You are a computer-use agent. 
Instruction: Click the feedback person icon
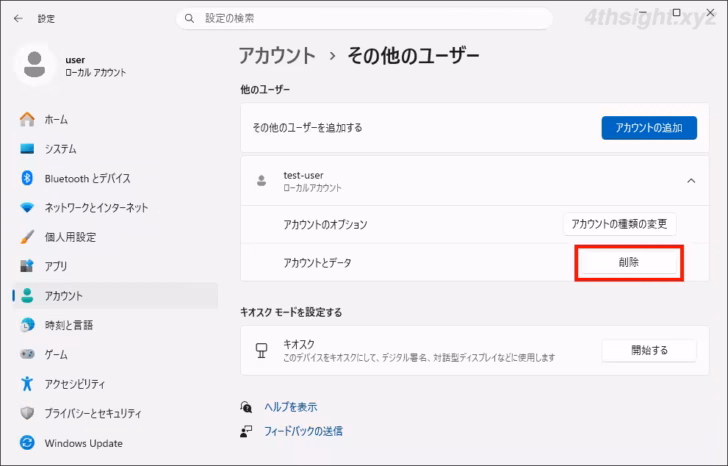coord(246,431)
